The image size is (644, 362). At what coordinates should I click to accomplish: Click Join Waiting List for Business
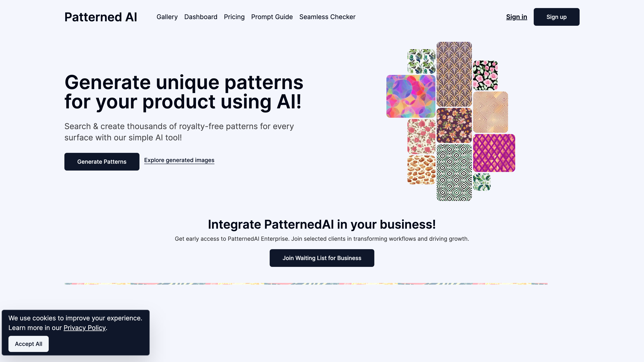pos(322,258)
